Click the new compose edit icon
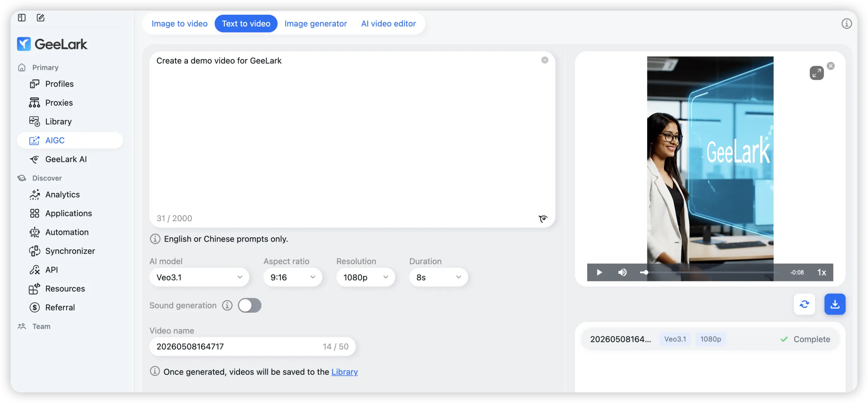The width and height of the screenshot is (868, 403). pyautogui.click(x=40, y=18)
